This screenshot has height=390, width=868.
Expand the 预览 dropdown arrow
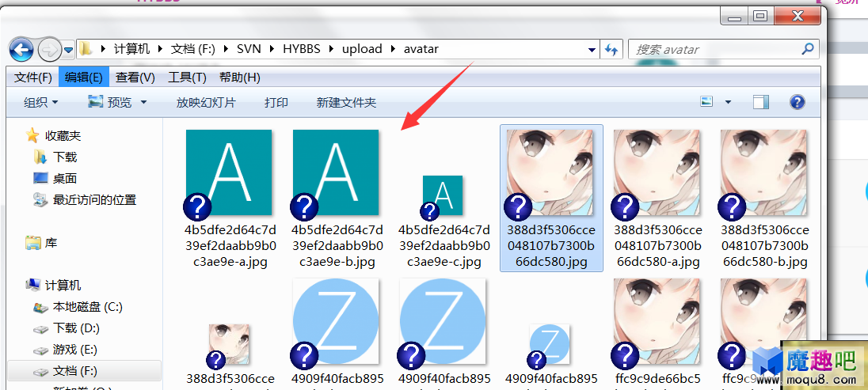point(144,102)
